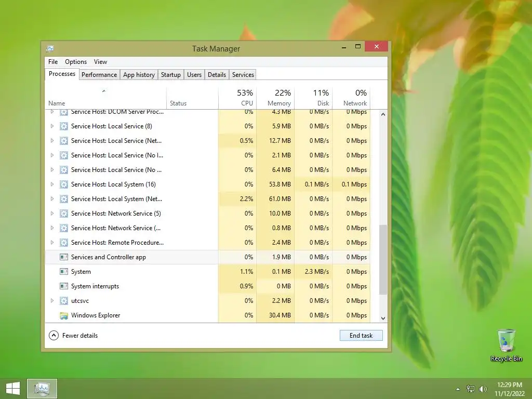Expand Service Host: Local Service (No I...

pos(52,155)
